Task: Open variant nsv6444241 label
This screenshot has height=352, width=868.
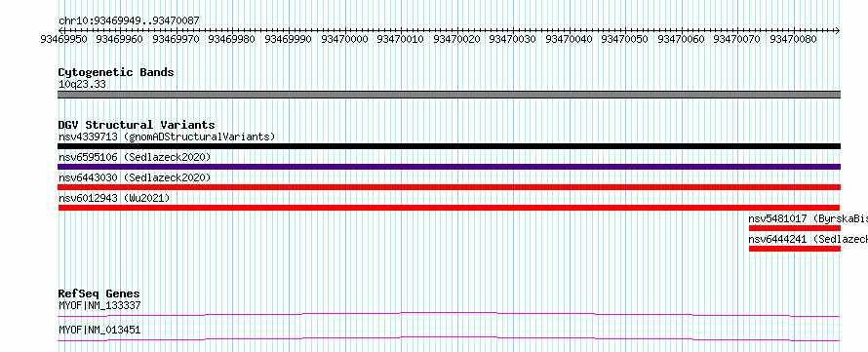Action: click(809, 239)
